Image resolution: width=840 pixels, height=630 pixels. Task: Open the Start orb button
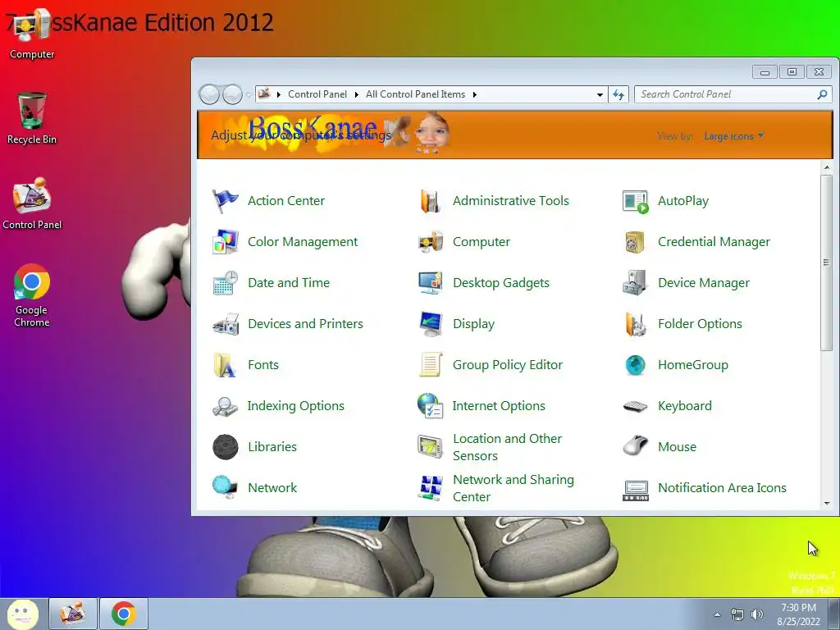(x=22, y=614)
